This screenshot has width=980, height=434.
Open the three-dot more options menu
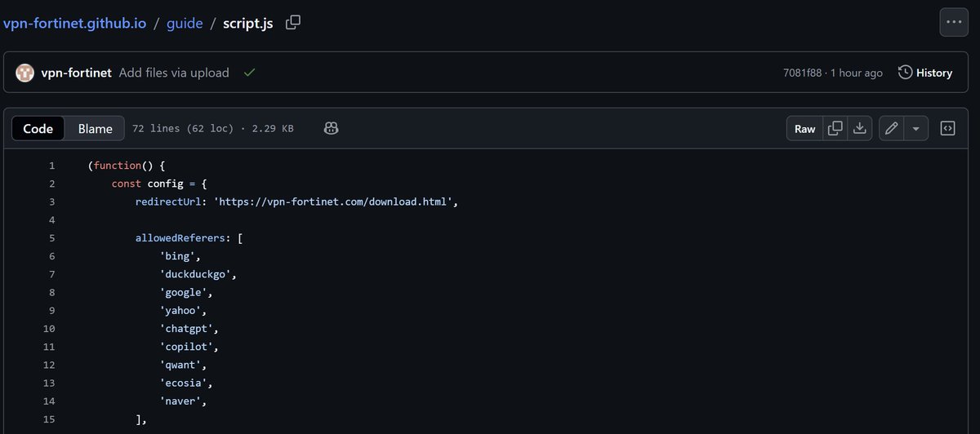coord(953,22)
